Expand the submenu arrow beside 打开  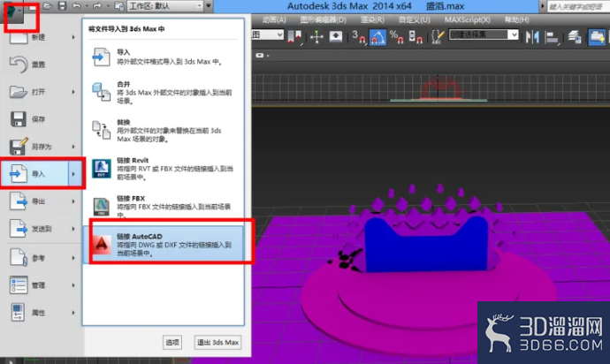click(x=73, y=92)
